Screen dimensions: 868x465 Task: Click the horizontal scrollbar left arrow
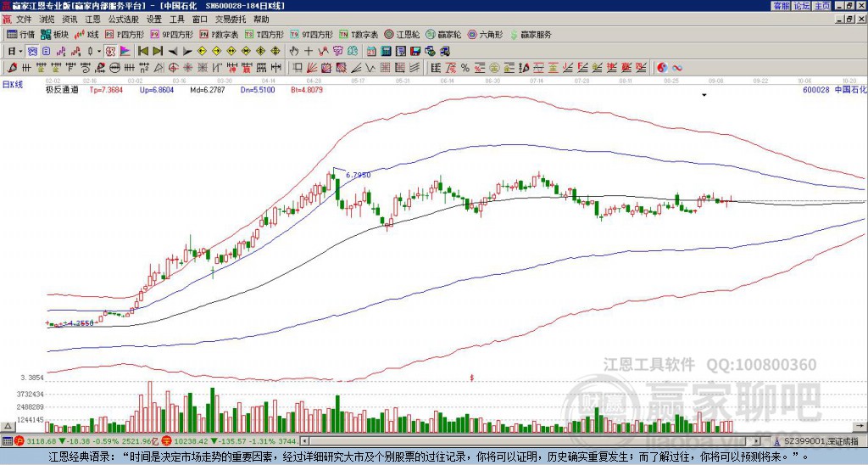point(304,441)
